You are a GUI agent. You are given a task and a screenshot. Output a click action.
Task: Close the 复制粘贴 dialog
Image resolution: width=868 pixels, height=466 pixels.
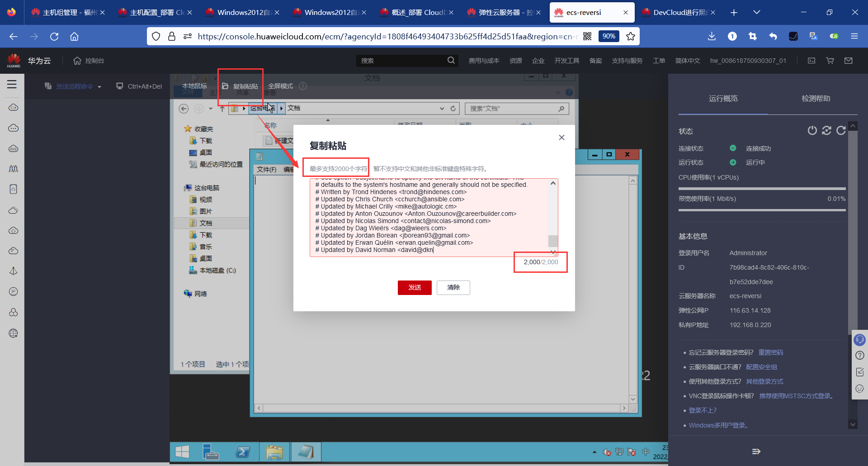561,138
